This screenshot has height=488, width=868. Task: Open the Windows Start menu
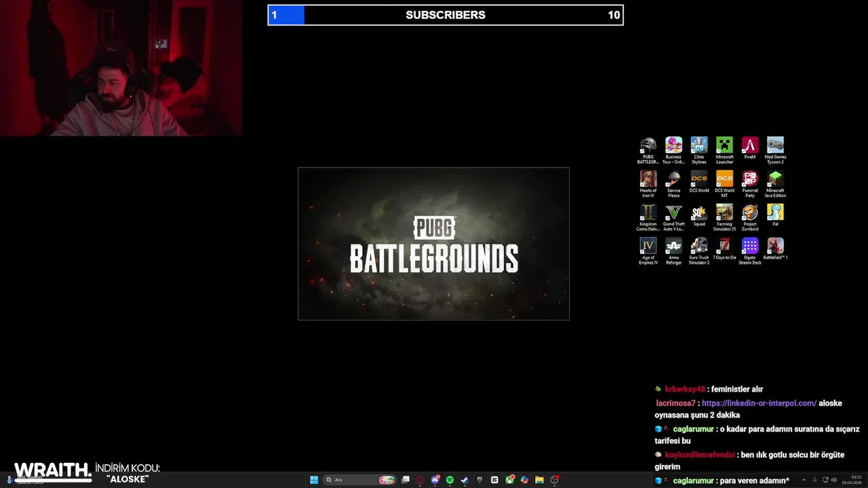point(314,480)
